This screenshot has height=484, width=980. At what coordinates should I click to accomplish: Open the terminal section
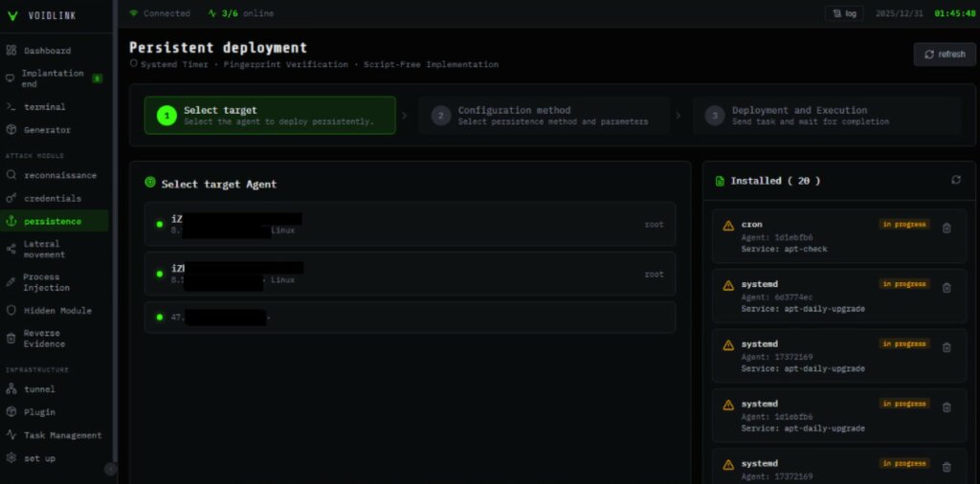tap(44, 107)
